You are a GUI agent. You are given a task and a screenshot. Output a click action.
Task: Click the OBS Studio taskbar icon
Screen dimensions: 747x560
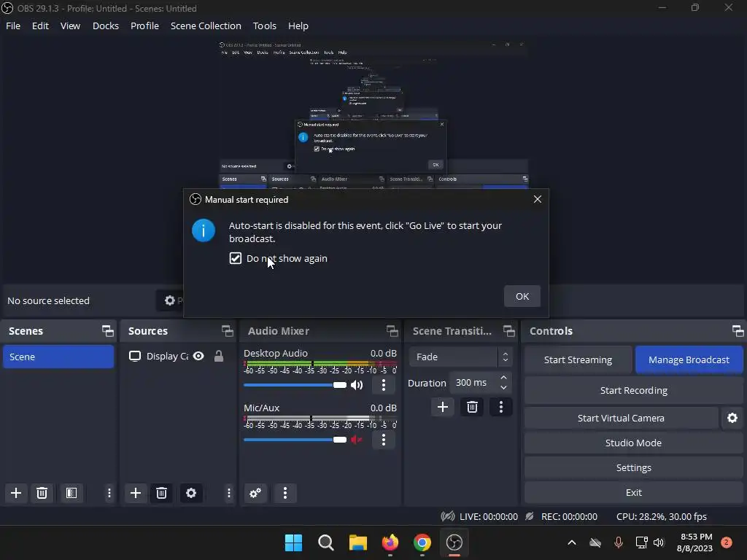pos(454,542)
